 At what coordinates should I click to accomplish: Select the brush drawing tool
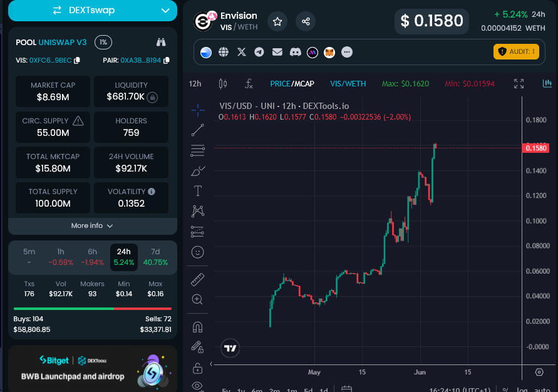click(198, 171)
